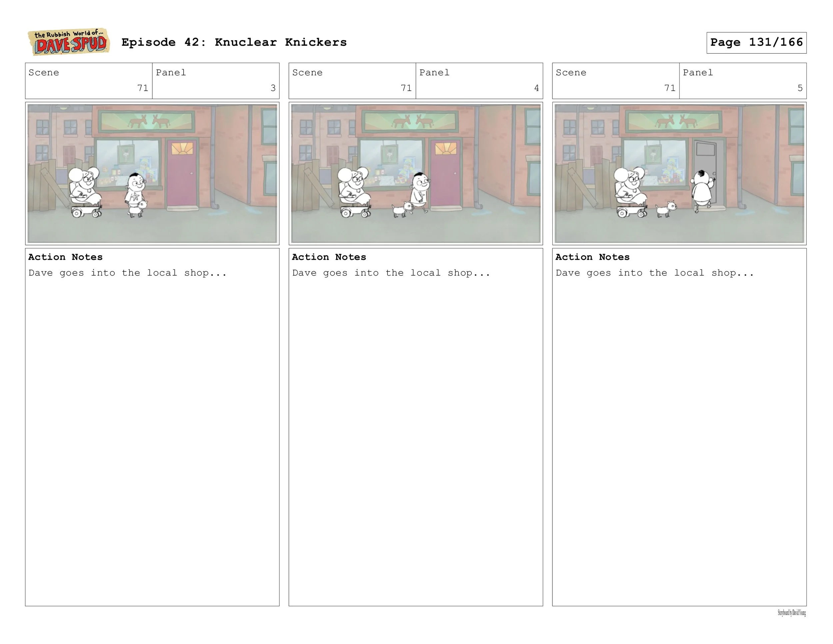Click the action notes text under panel 4
Viewport: 833px width, 644px height.
click(x=391, y=273)
